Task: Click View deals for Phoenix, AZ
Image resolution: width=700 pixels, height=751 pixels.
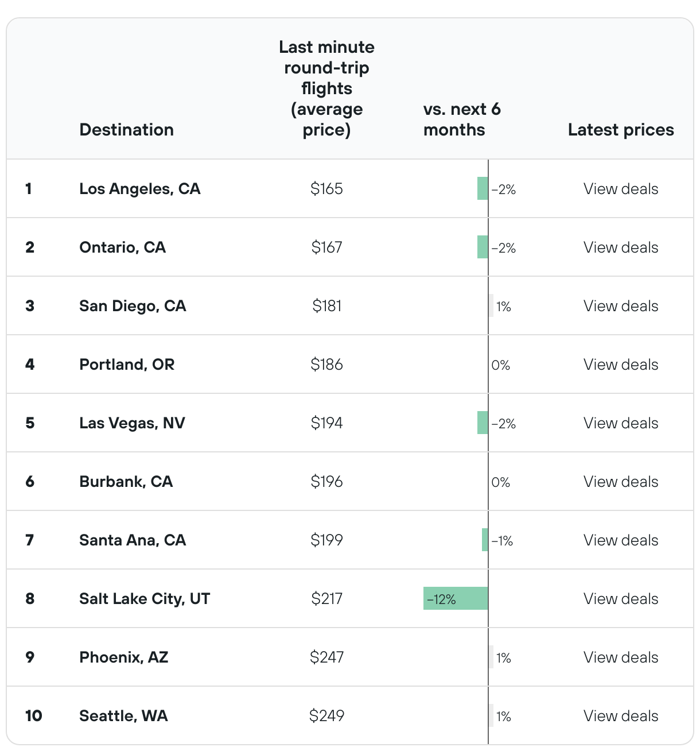Action: tap(620, 657)
